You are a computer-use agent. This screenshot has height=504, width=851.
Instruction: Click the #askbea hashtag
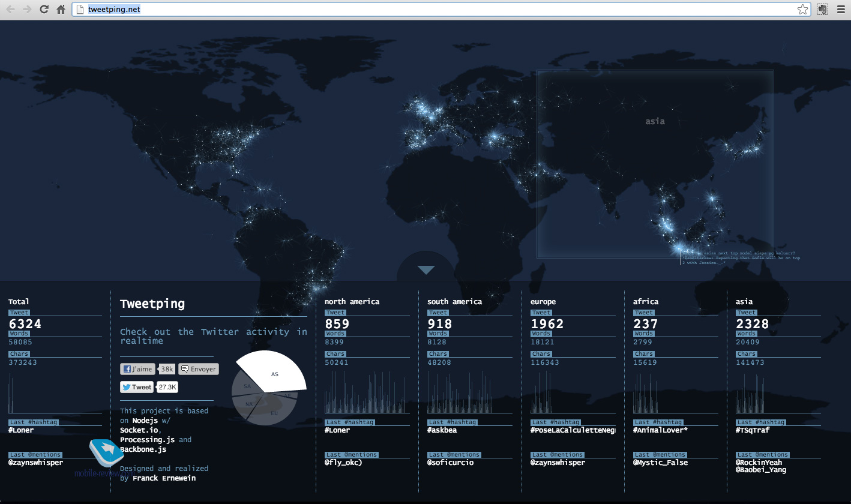[x=442, y=430]
